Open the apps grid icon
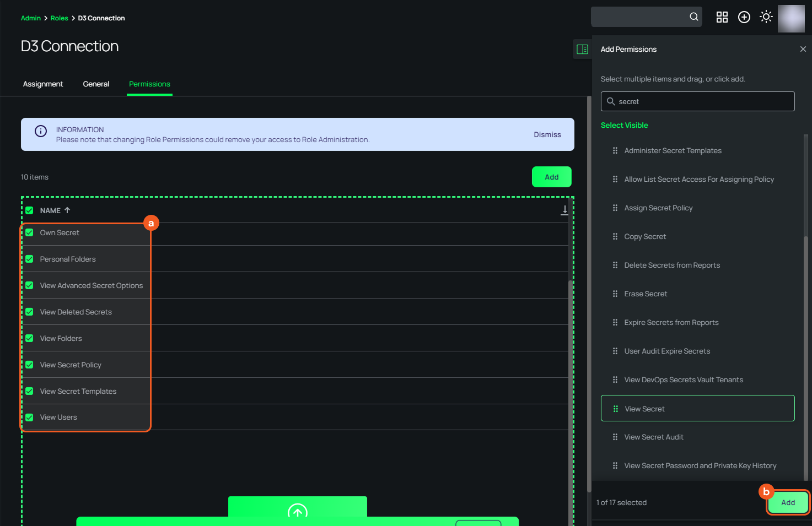The height and width of the screenshot is (526, 812). coord(722,17)
